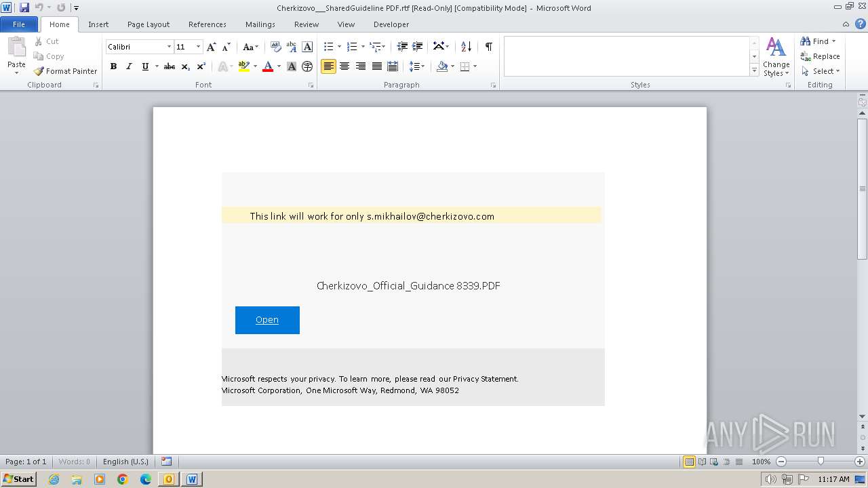Expand the Bullets dropdown arrow
Image resolution: width=868 pixels, height=488 pixels.
click(340, 47)
